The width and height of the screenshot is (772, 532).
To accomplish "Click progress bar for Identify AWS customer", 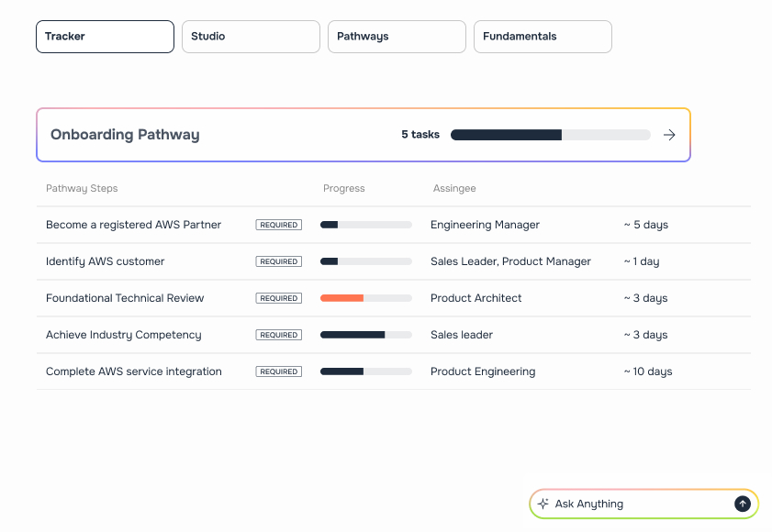I will pyautogui.click(x=366, y=261).
